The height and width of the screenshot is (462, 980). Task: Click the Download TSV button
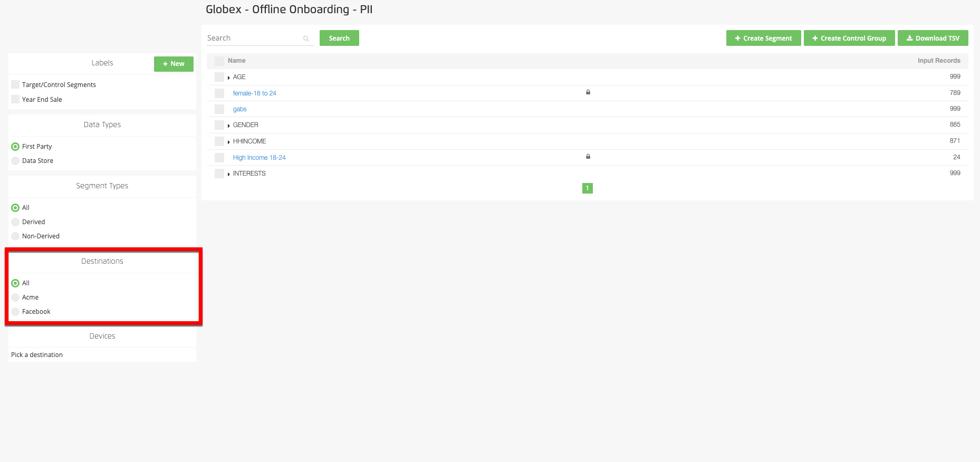pyautogui.click(x=933, y=38)
